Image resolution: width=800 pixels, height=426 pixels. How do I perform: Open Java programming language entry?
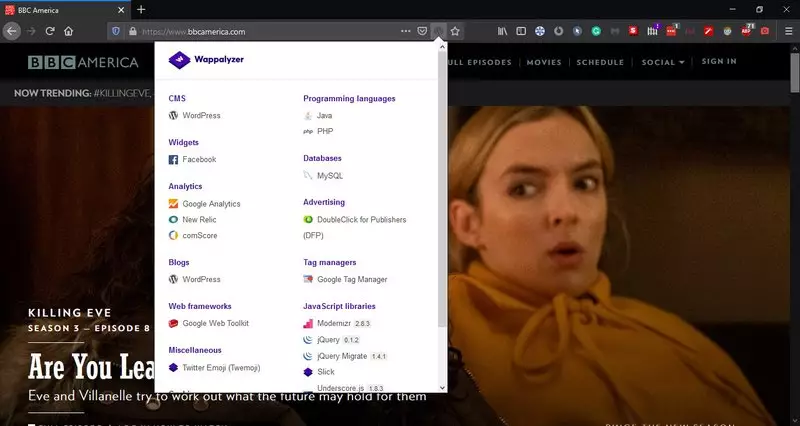pos(318,116)
